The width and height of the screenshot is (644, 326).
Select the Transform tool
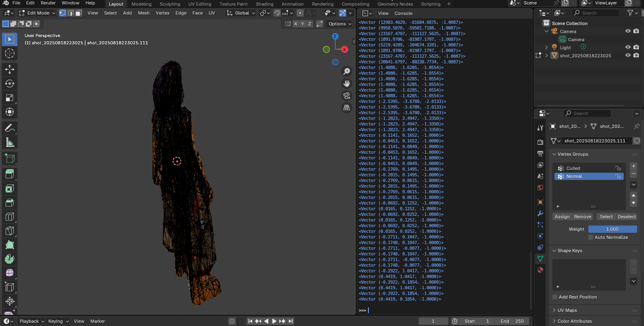pos(10,112)
